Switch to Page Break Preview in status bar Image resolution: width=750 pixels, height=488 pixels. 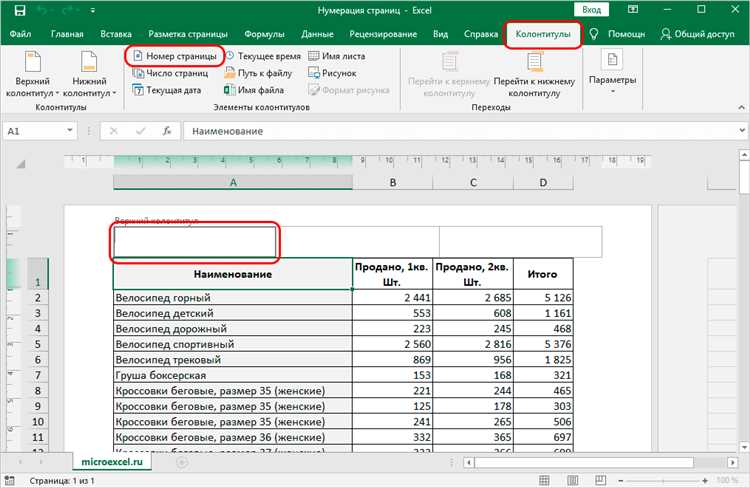pyautogui.click(x=600, y=480)
